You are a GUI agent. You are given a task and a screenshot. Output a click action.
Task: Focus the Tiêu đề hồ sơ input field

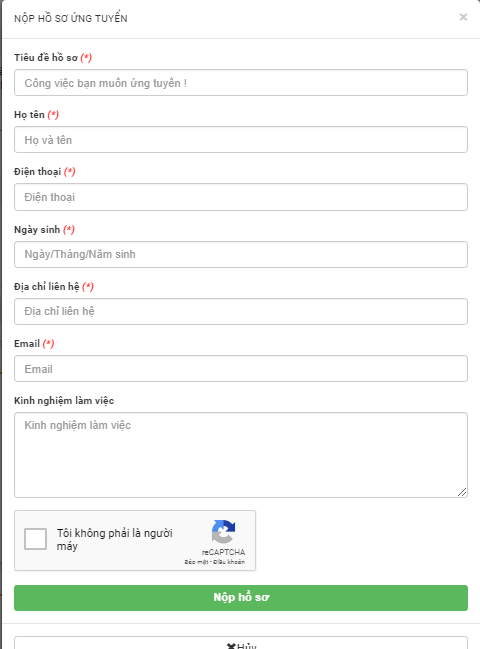click(x=241, y=83)
